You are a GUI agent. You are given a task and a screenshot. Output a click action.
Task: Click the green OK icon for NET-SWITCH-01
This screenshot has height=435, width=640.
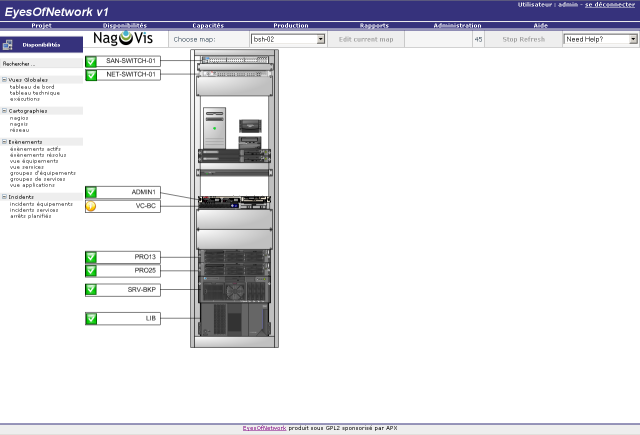pos(91,75)
